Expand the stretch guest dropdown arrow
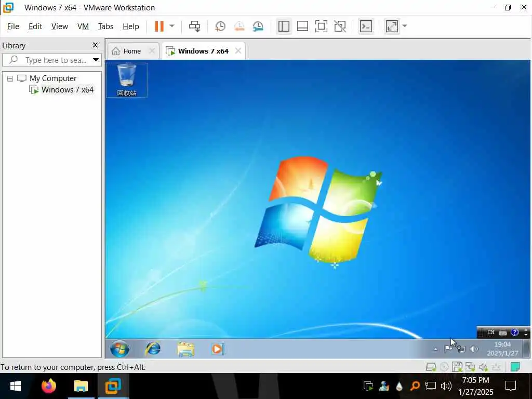 click(x=404, y=26)
